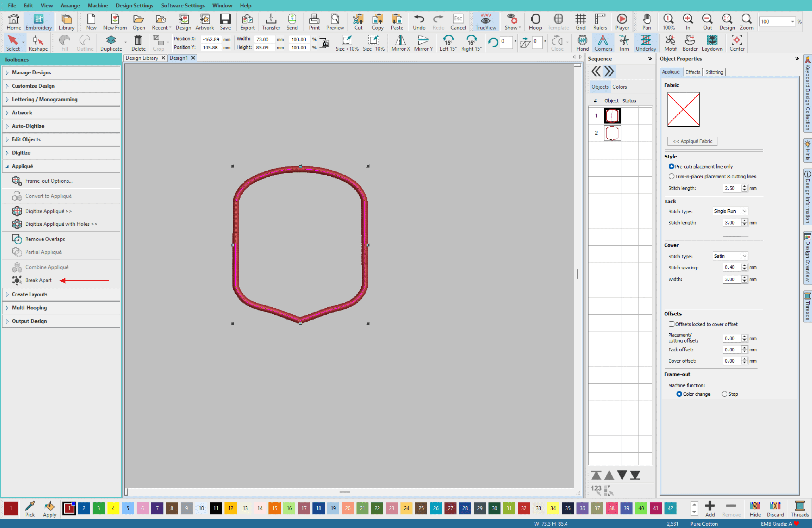This screenshot has height=528, width=812.
Task: Enable Offsets locked to cover offset
Action: click(x=671, y=324)
